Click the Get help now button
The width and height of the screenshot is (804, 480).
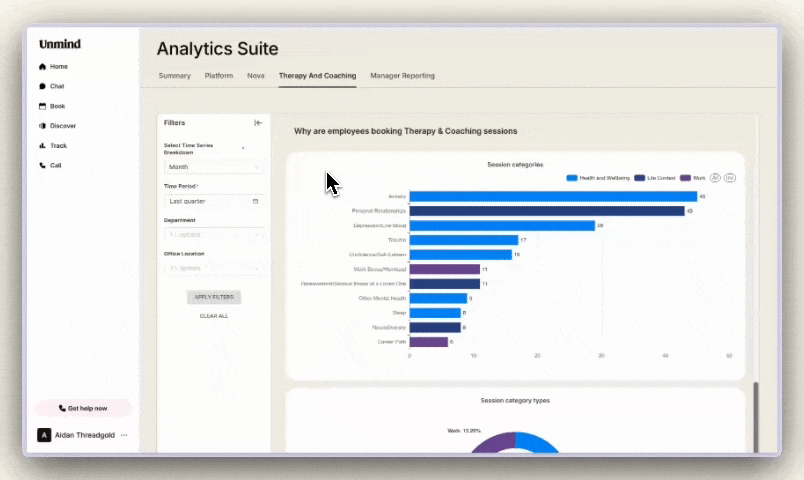click(x=84, y=408)
